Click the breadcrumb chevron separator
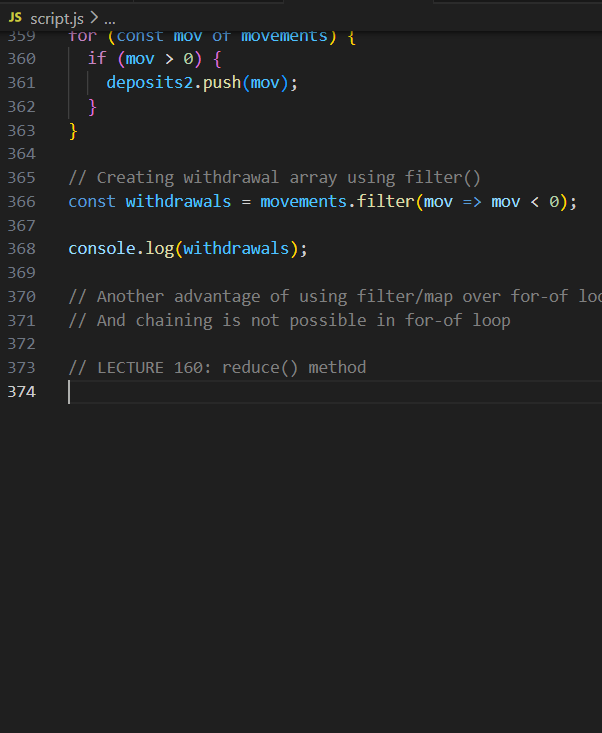The image size is (602, 733). [x=94, y=18]
